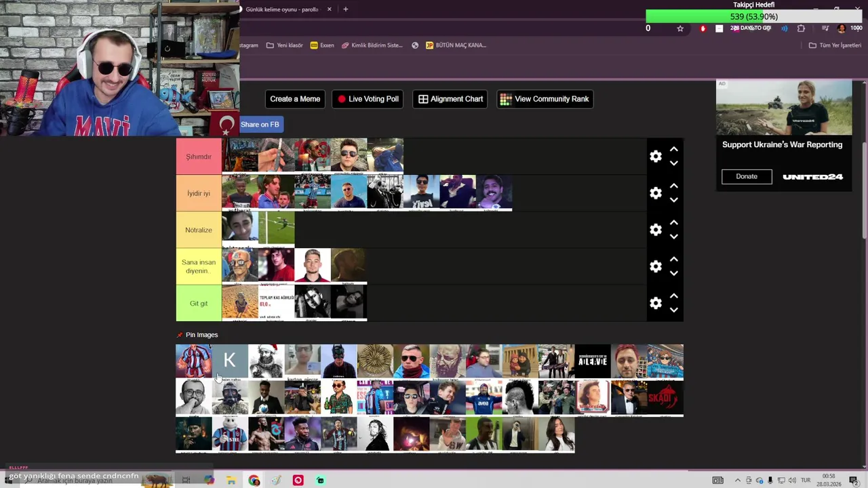This screenshot has width=868, height=488.
Task: Open File Explorer from taskbar
Action: click(231, 481)
